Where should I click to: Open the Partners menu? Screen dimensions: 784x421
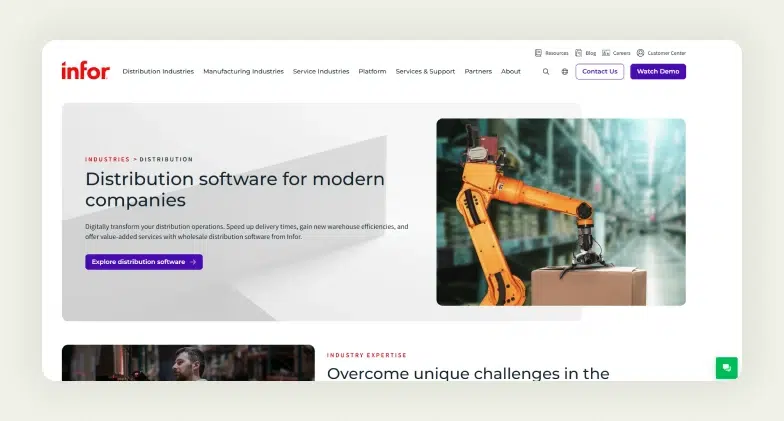(x=478, y=72)
